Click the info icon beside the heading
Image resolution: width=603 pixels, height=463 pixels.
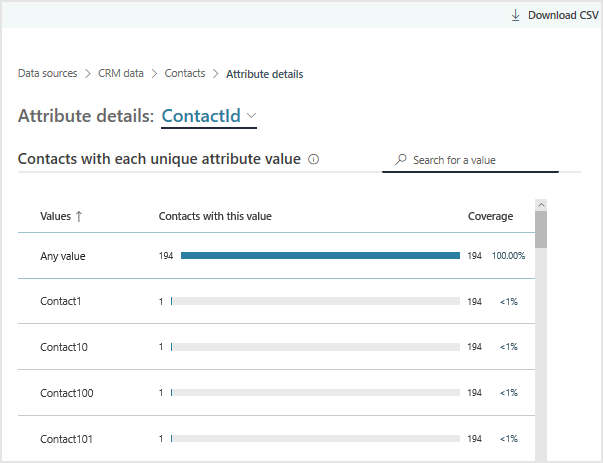click(314, 159)
